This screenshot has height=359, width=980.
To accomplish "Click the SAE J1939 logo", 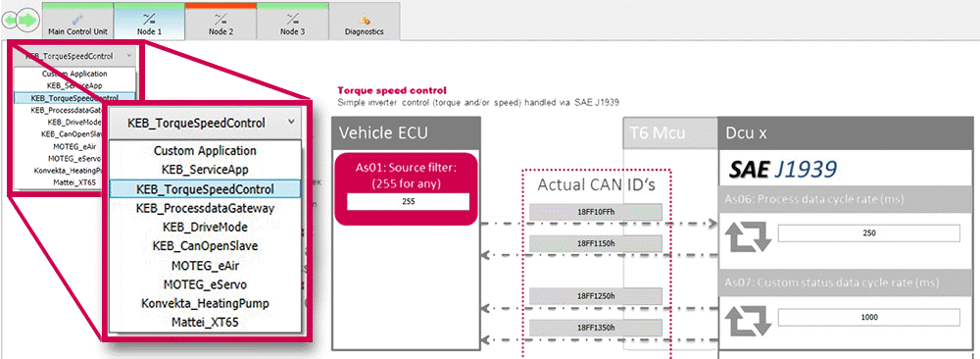I will point(784,169).
